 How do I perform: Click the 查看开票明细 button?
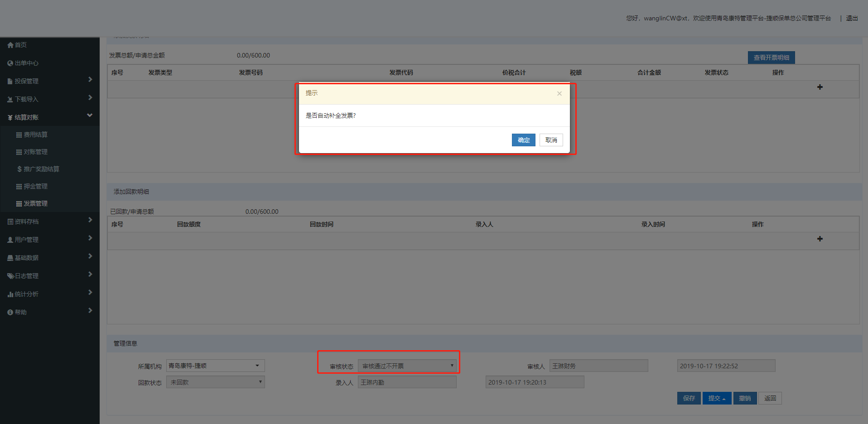[x=772, y=58]
